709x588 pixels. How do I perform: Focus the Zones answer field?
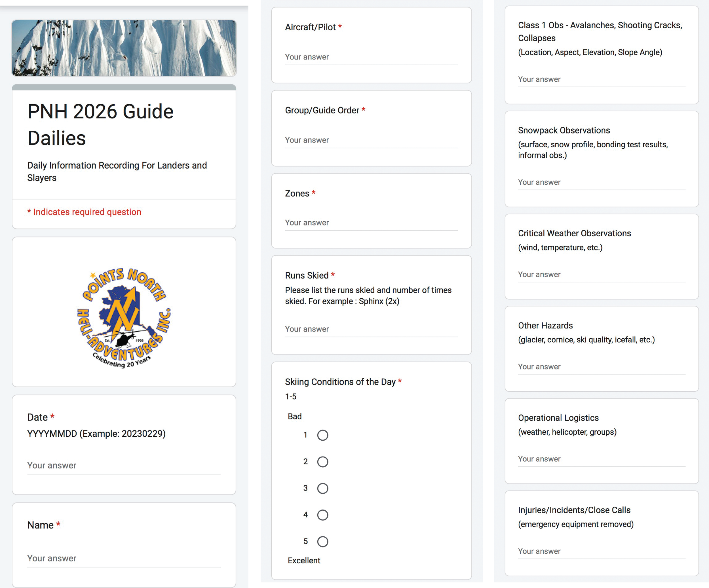[x=371, y=223]
